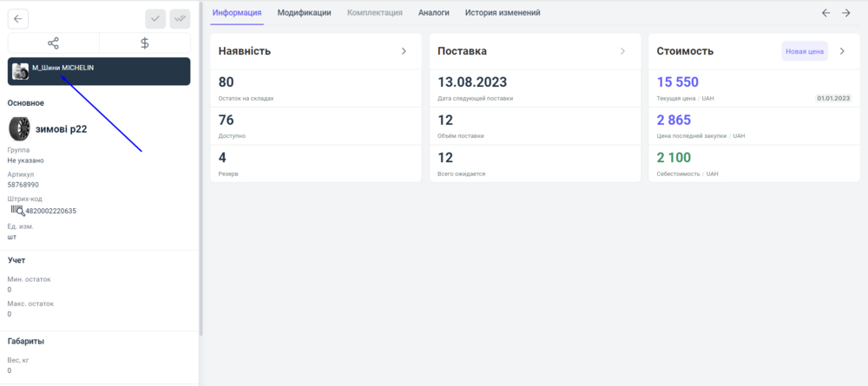Click the Новая цена button
Image resolution: width=868 pixels, height=386 pixels.
pyautogui.click(x=805, y=51)
